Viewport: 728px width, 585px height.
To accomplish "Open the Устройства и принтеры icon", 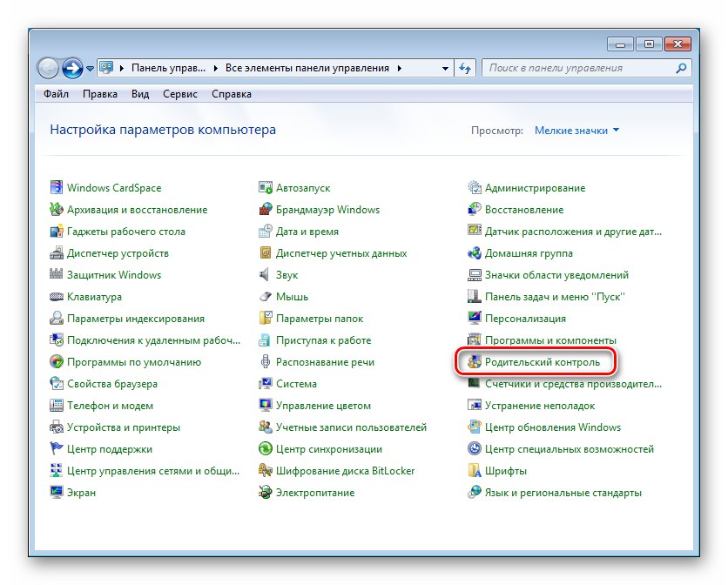I will point(57,427).
